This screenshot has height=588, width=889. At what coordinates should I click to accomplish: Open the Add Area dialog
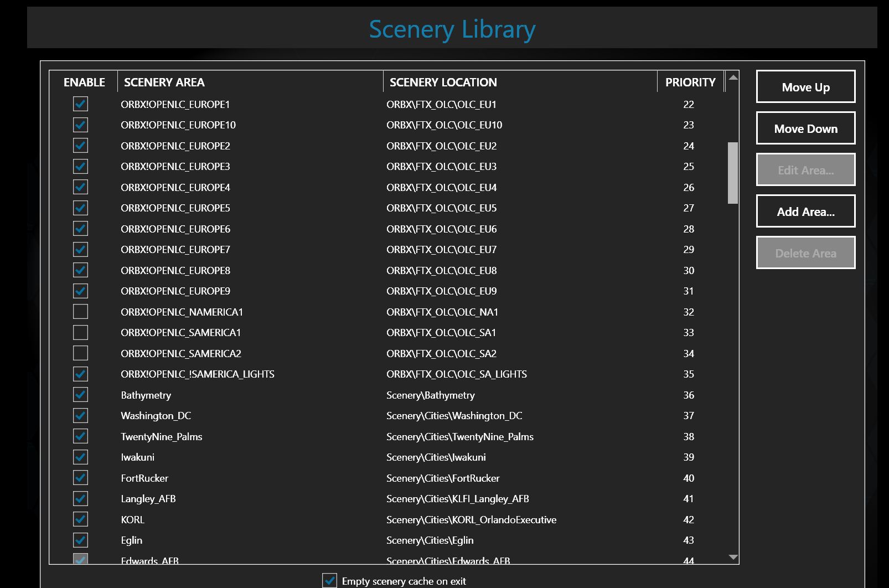tap(805, 212)
